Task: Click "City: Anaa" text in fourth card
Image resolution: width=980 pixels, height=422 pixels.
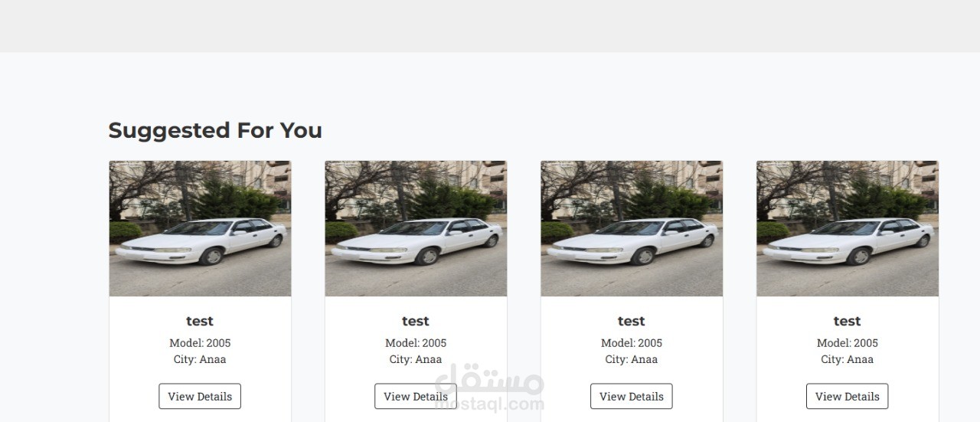Action: tap(848, 359)
